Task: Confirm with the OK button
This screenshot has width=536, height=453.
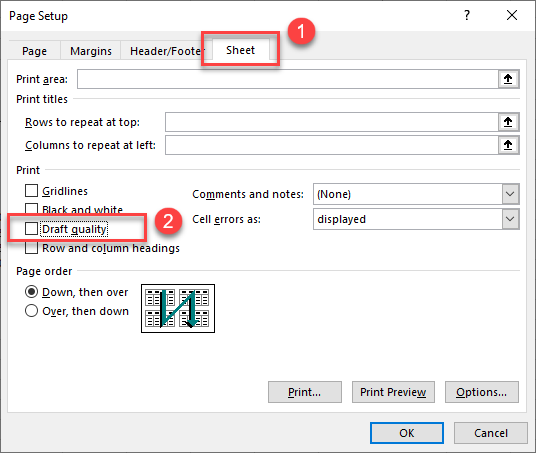Action: coord(407,433)
